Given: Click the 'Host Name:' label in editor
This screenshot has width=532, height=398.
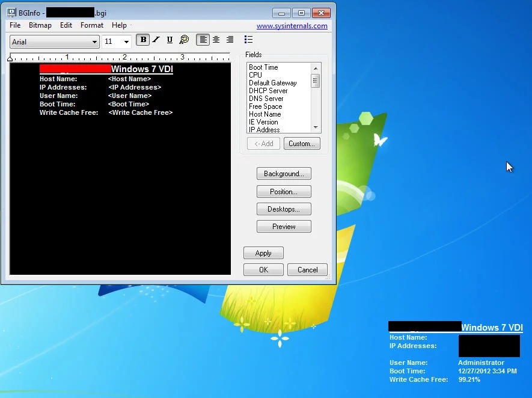Looking at the screenshot, I should 58,79.
